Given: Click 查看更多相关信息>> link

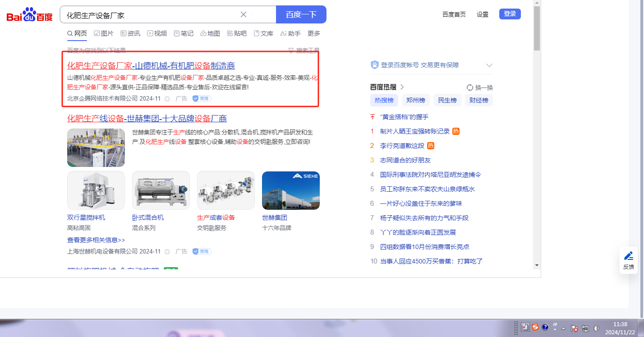Looking at the screenshot, I should pyautogui.click(x=96, y=240).
